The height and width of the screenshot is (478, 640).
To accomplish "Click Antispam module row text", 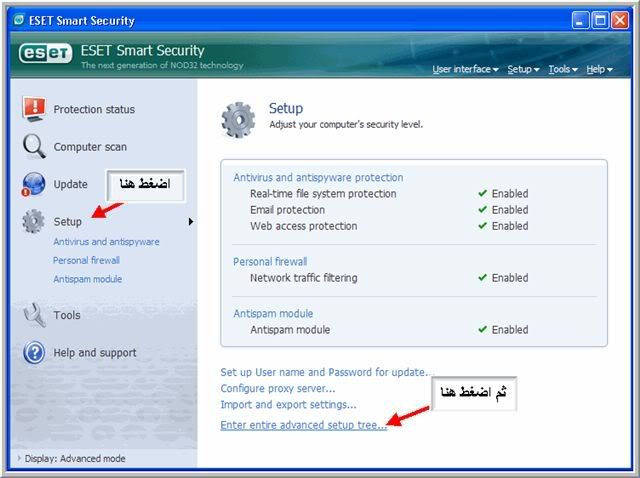I will (290, 330).
